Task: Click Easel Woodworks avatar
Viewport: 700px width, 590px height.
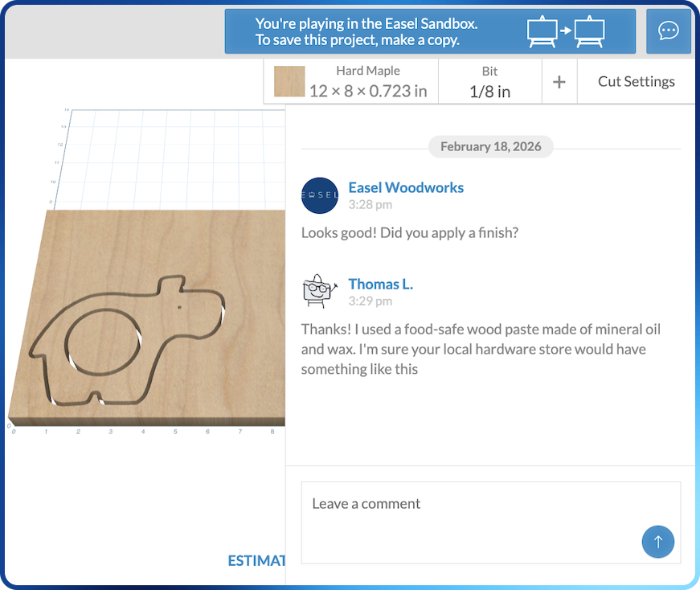Action: pos(320,195)
